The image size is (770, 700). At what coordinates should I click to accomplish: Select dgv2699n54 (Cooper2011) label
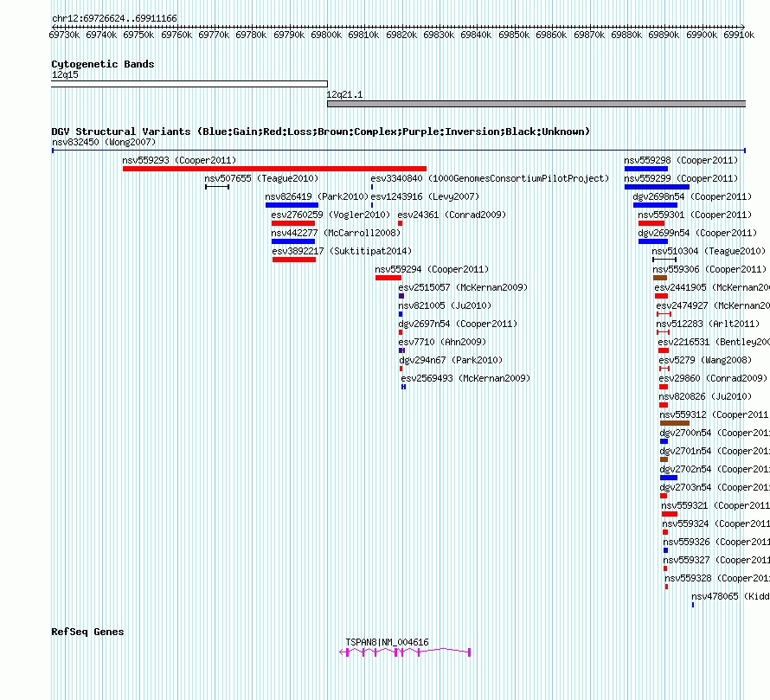pos(697,233)
